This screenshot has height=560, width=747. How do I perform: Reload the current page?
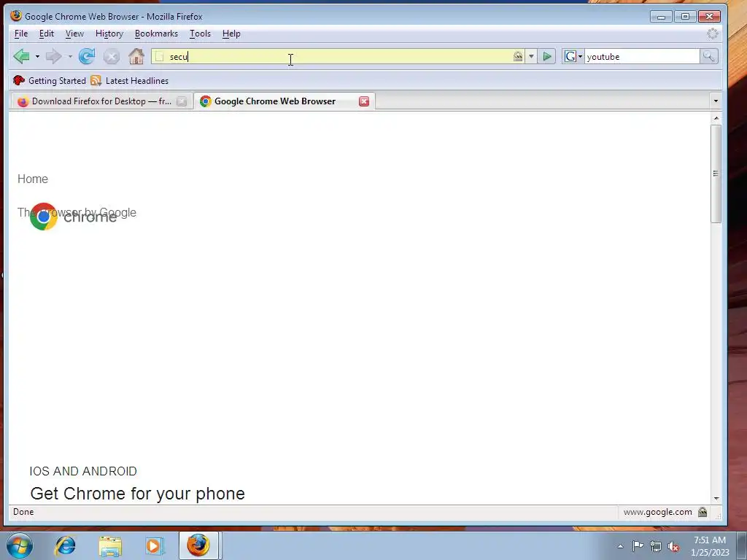[87, 57]
